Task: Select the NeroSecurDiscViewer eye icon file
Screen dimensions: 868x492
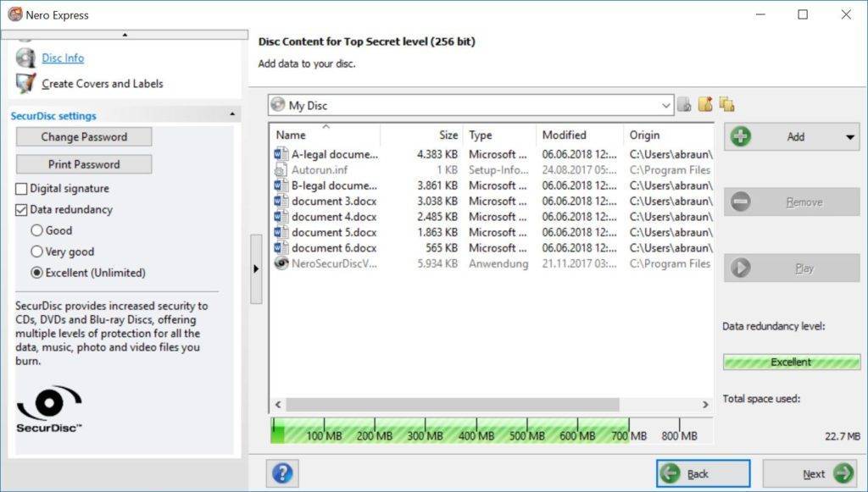Action: point(281,263)
